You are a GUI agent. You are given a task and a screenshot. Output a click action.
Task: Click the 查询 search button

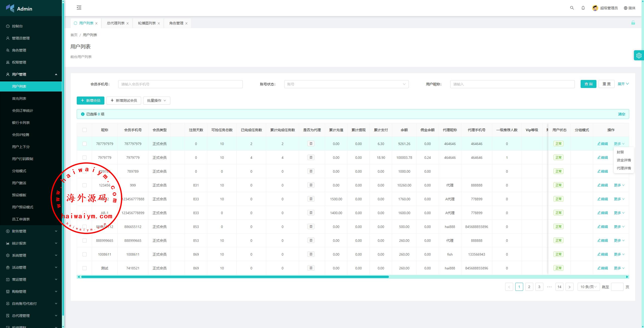point(588,84)
